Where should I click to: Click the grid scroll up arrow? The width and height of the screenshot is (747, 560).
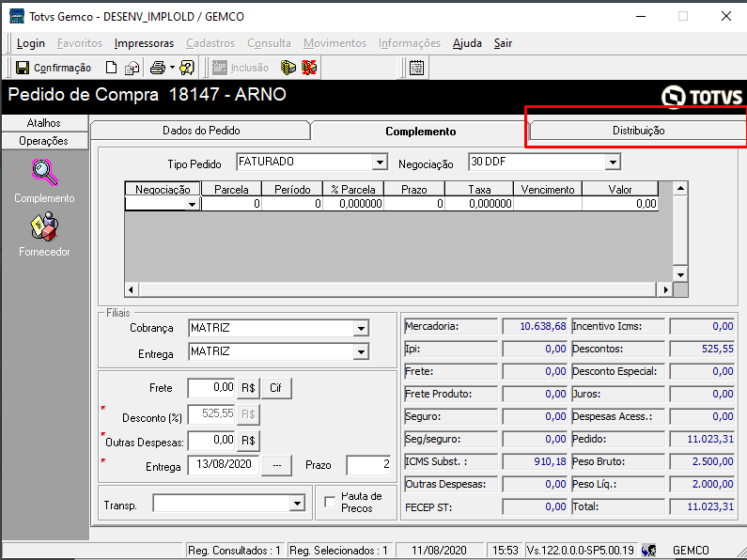coord(680,189)
